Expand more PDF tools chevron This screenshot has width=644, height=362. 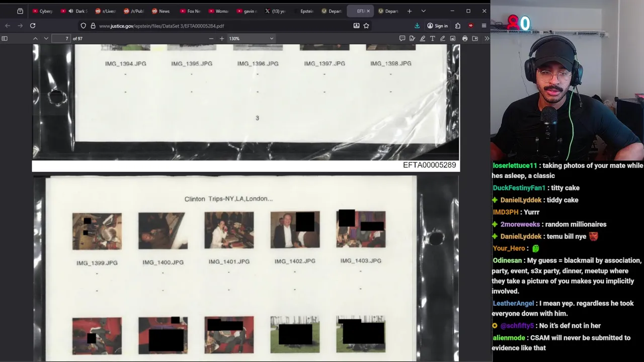pos(487,39)
